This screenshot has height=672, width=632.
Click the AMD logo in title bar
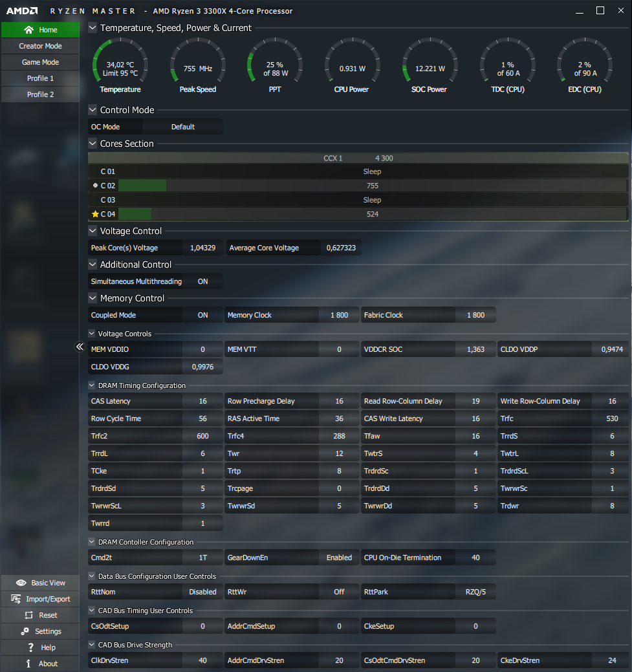(22, 11)
